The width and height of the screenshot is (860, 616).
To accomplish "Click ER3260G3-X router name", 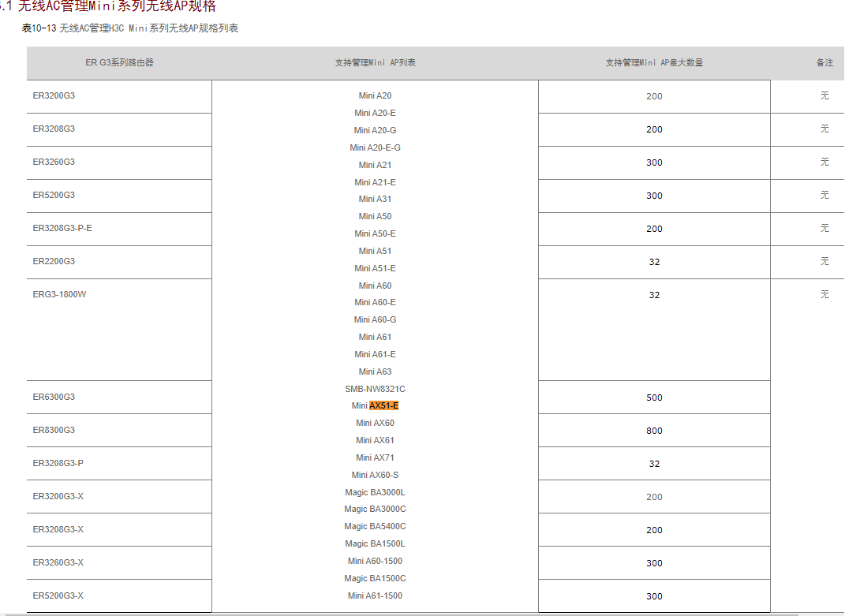I will pos(58,563).
